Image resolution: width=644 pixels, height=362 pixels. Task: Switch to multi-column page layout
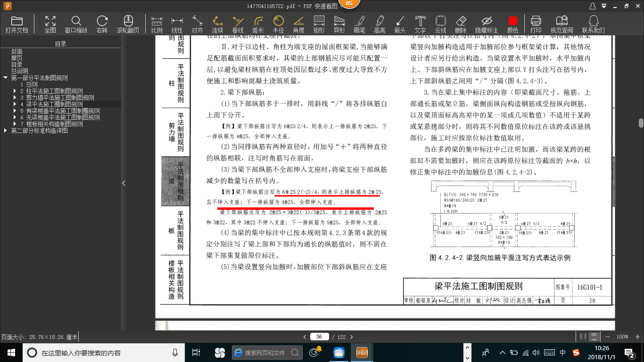583,337
